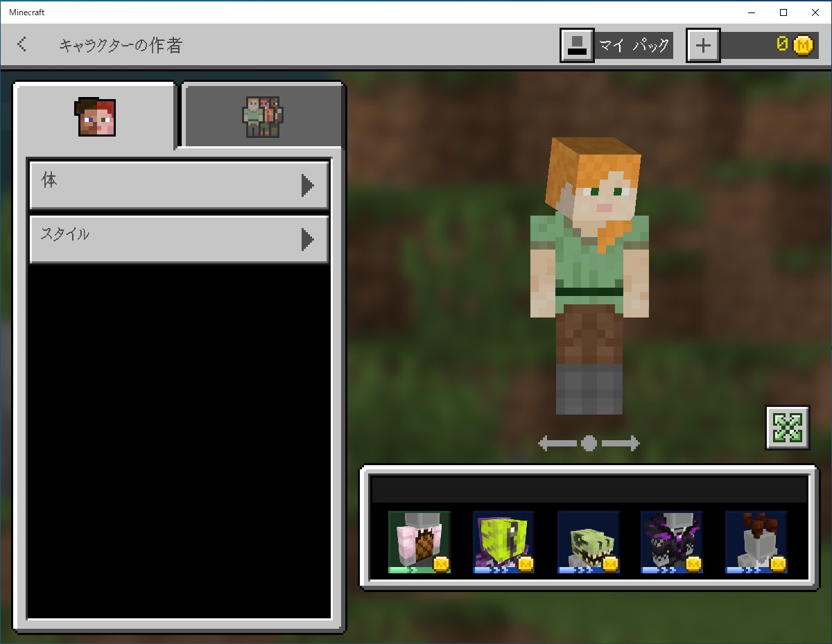Click the Minecoin gold coin icon
The width and height of the screenshot is (832, 644).
coord(803,46)
